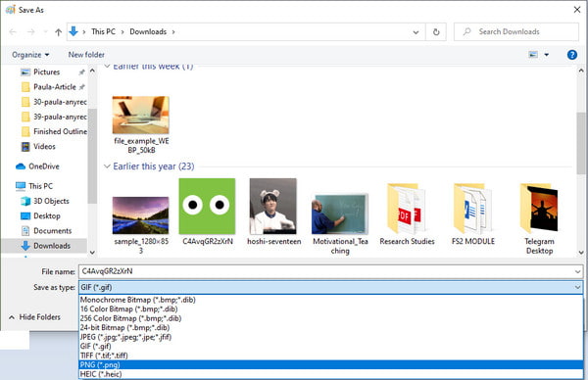Change view using the view icon
Screen dimensions: 588x380
pyautogui.click(x=533, y=55)
